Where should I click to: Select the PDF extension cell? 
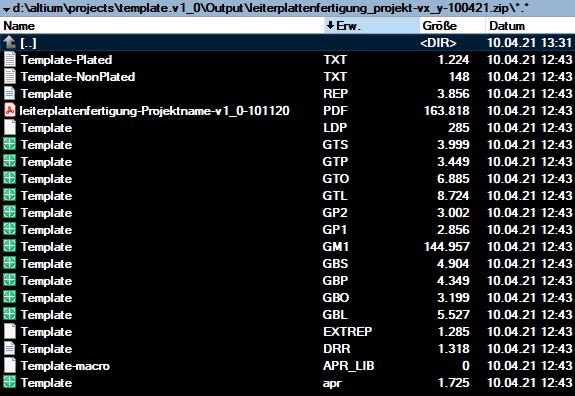335,111
